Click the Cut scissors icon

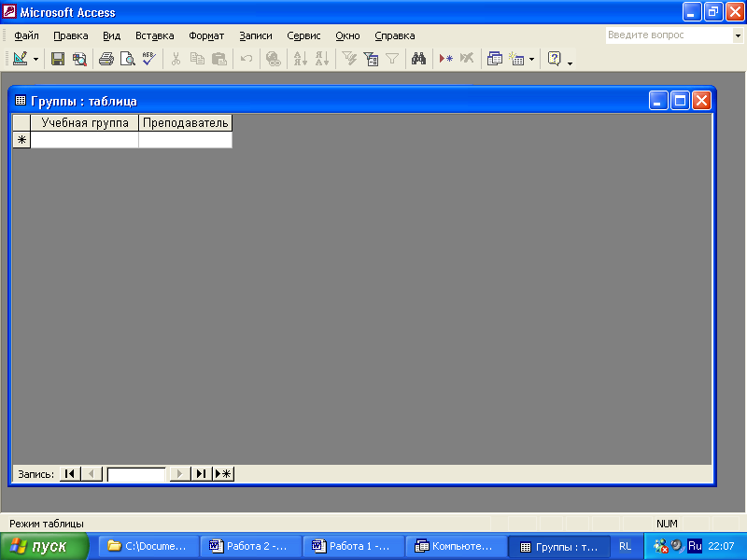coord(176,59)
